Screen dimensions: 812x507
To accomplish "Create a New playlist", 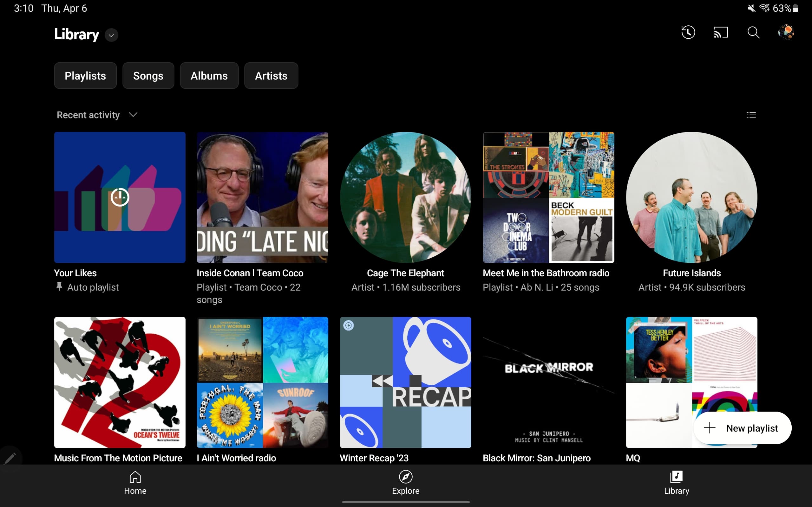I will (743, 428).
